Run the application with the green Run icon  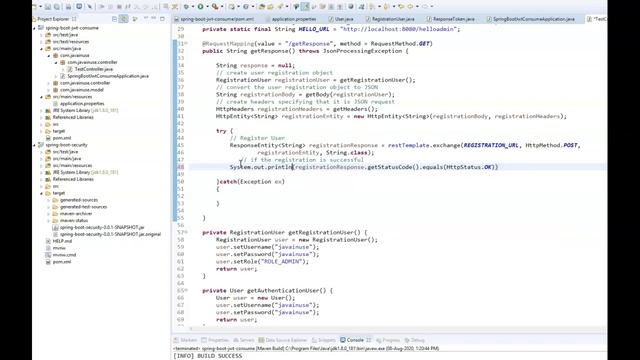pyautogui.click(x=200, y=7)
